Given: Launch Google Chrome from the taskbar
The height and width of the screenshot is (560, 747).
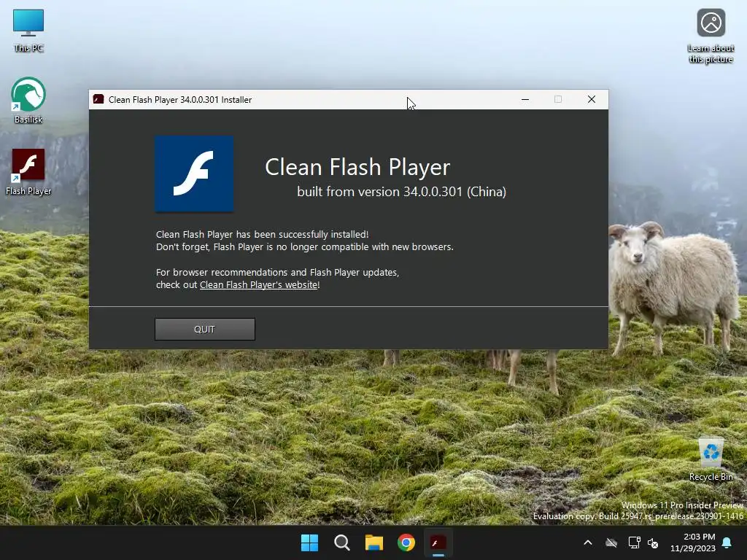Looking at the screenshot, I should 406,542.
